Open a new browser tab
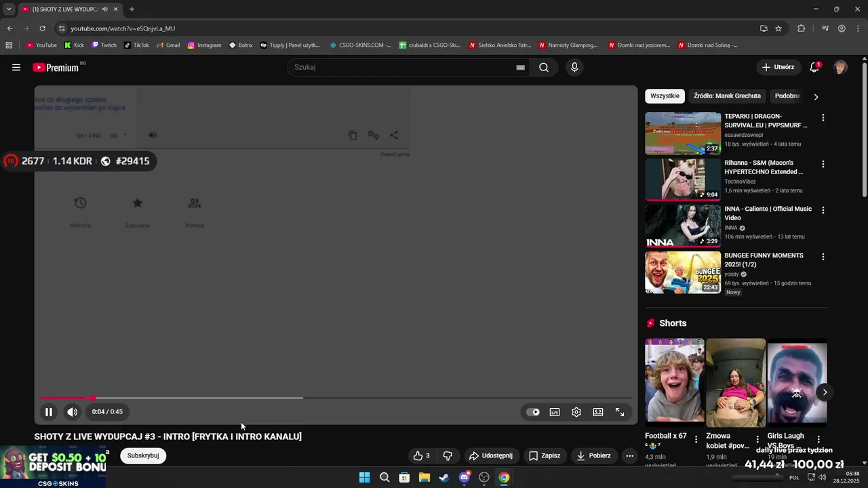Screen dimensions: 868x488 132,9
